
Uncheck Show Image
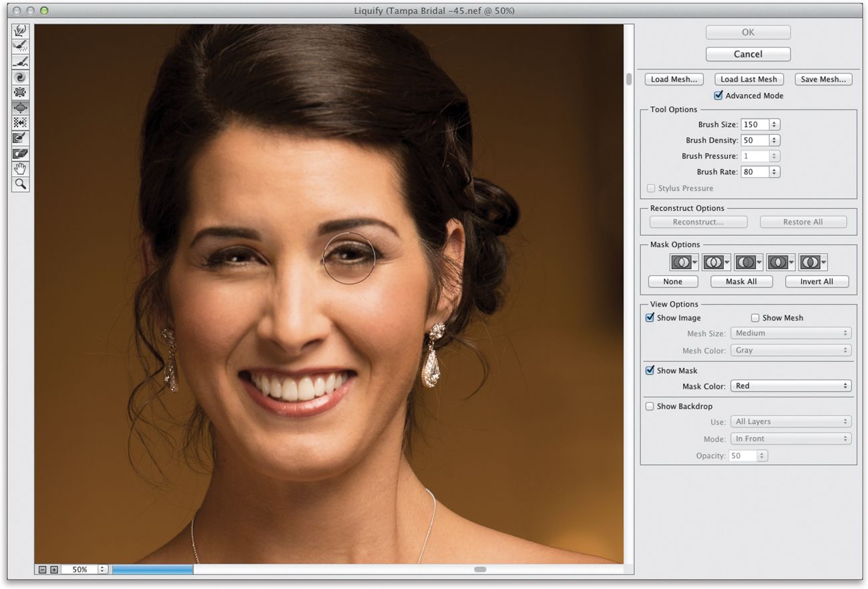click(650, 318)
